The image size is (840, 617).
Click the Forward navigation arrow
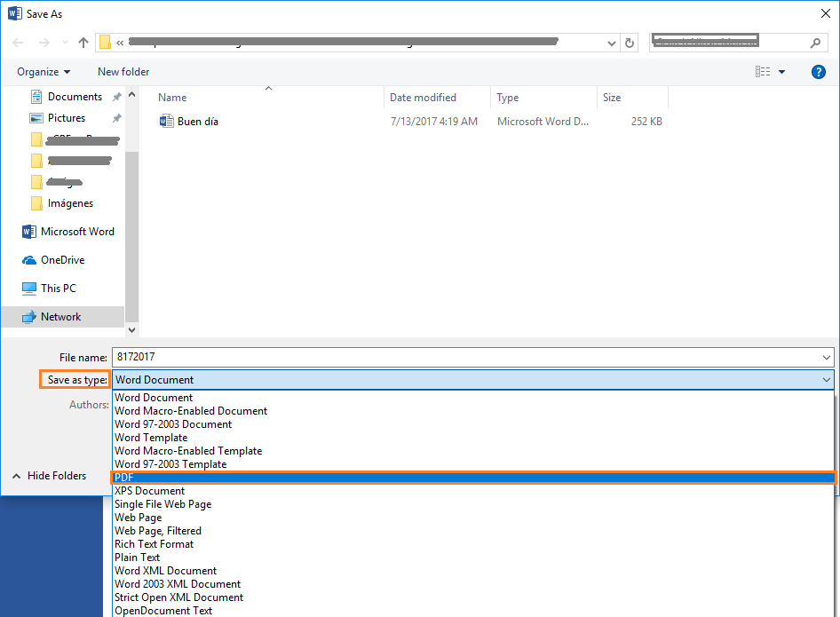pos(44,43)
